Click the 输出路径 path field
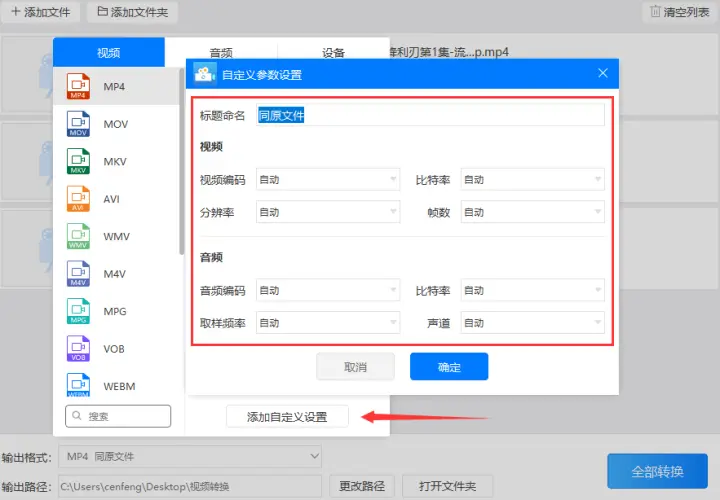720x500 pixels. 190,486
